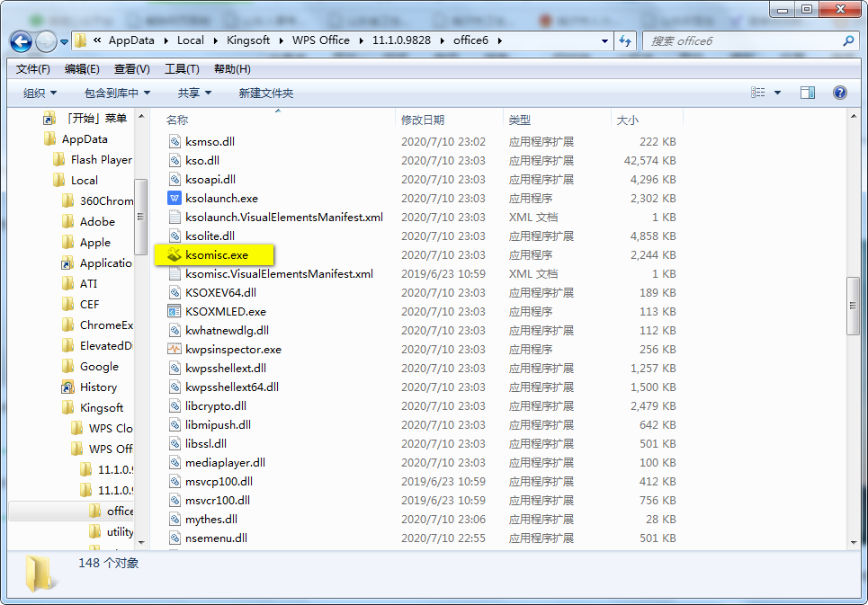Select the file nsemenu.dll
868x605 pixels.
click(216, 538)
